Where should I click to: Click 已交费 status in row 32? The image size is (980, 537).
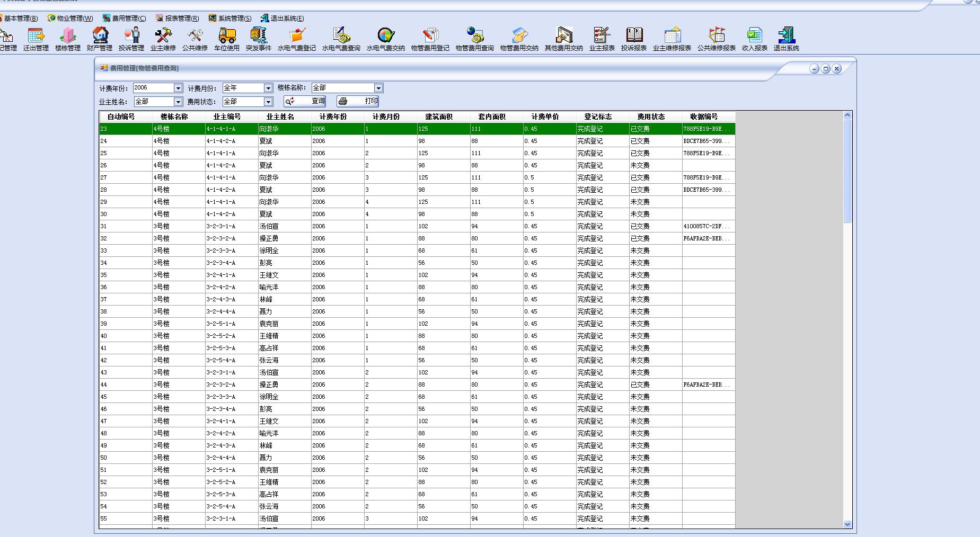(656, 238)
